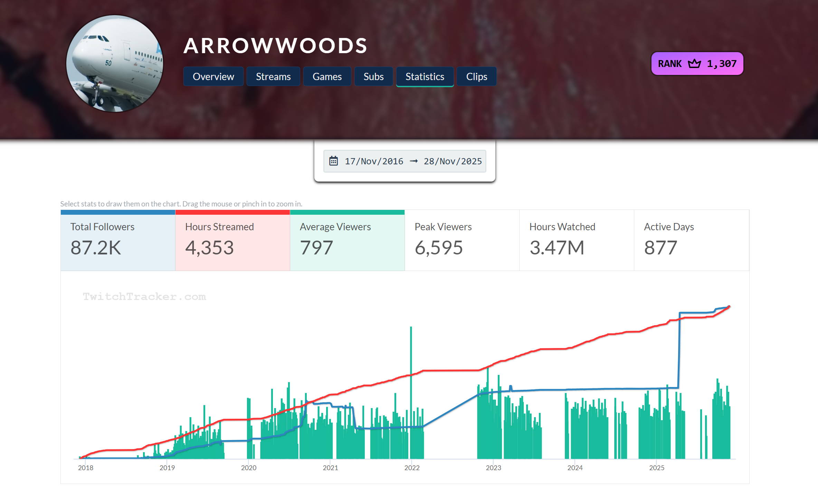Go to the Games tab
818x504 pixels.
point(327,77)
